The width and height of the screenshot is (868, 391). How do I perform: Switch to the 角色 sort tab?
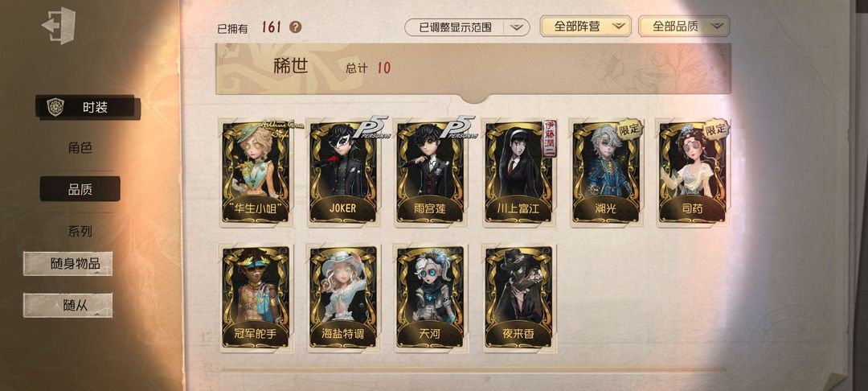(80, 148)
